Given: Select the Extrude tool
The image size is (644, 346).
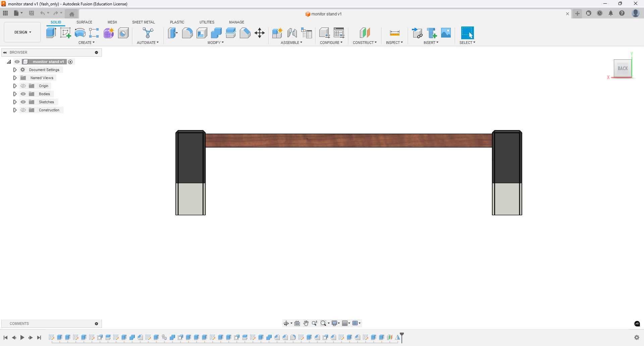Looking at the screenshot, I should tap(51, 33).
